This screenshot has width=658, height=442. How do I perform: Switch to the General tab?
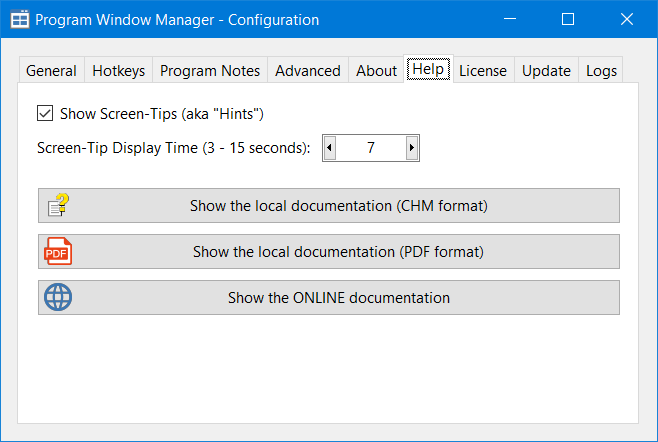point(51,71)
